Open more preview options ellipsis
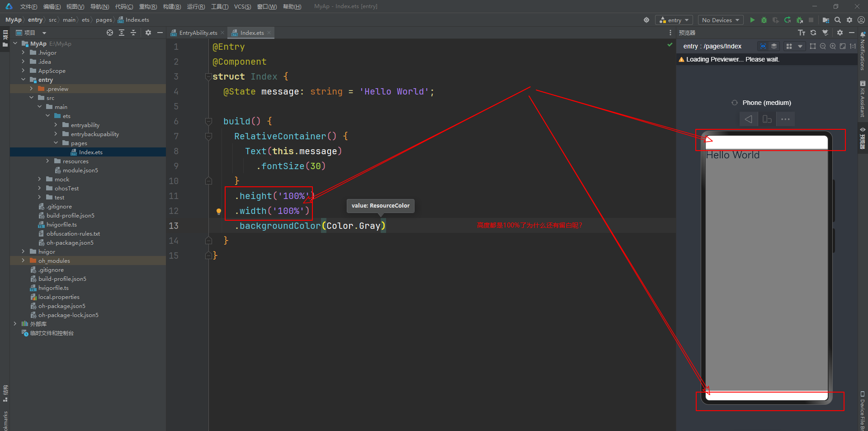 click(785, 119)
